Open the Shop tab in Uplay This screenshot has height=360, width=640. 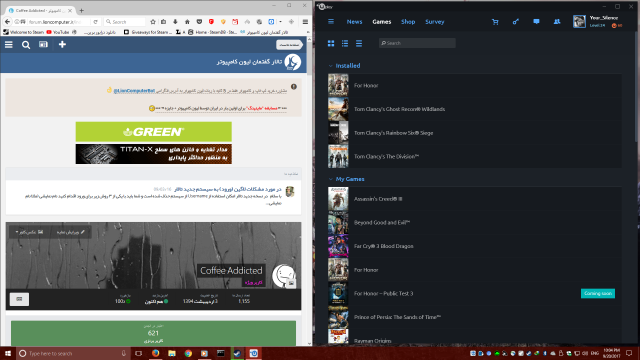[x=408, y=22]
